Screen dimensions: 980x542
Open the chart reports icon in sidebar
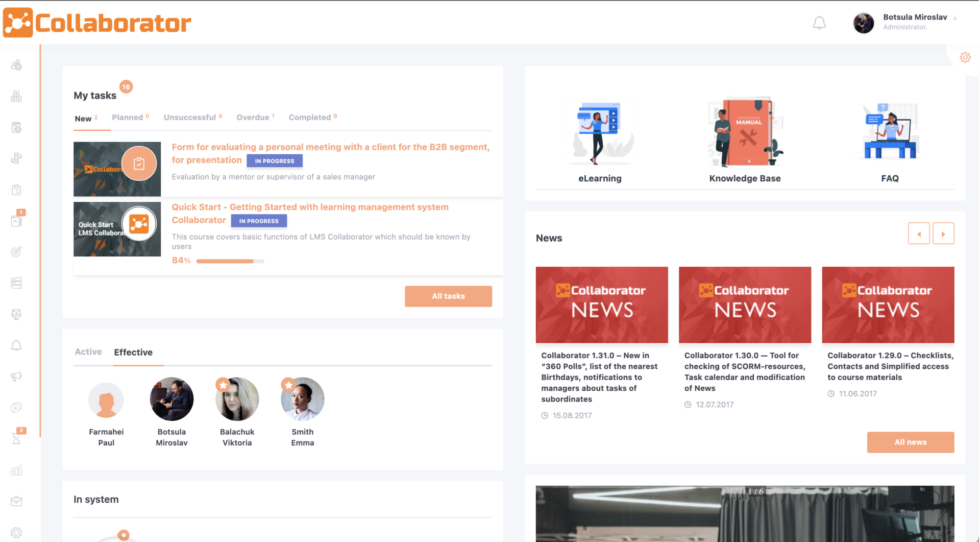click(x=16, y=470)
